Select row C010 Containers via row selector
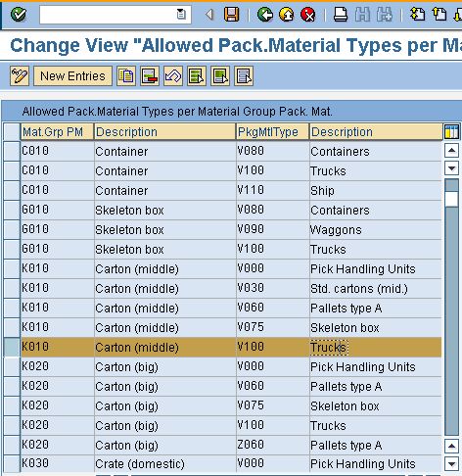Viewport: 462px width, 476px height. point(12,151)
